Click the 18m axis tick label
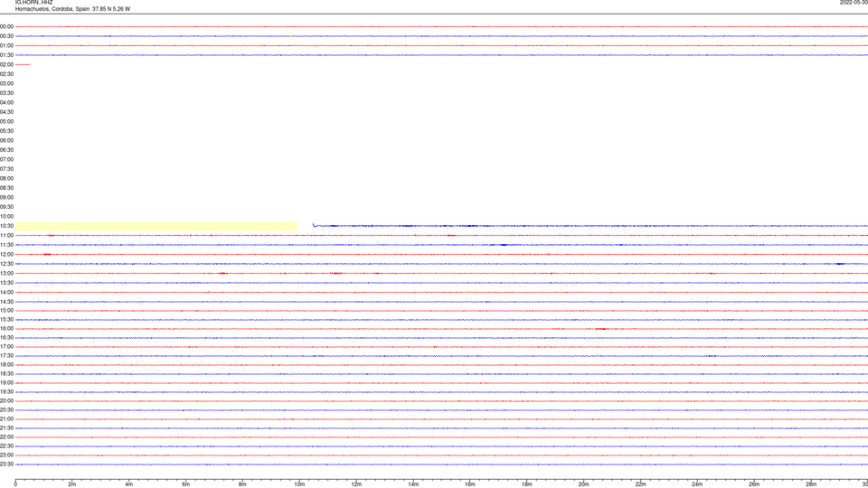Screen dimensions: 868x488 click(527, 484)
